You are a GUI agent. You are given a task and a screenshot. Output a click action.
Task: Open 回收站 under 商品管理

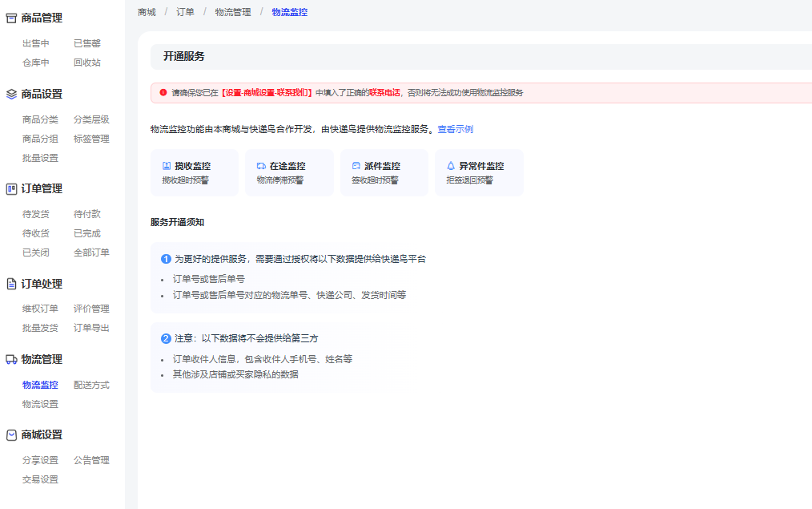(86, 63)
